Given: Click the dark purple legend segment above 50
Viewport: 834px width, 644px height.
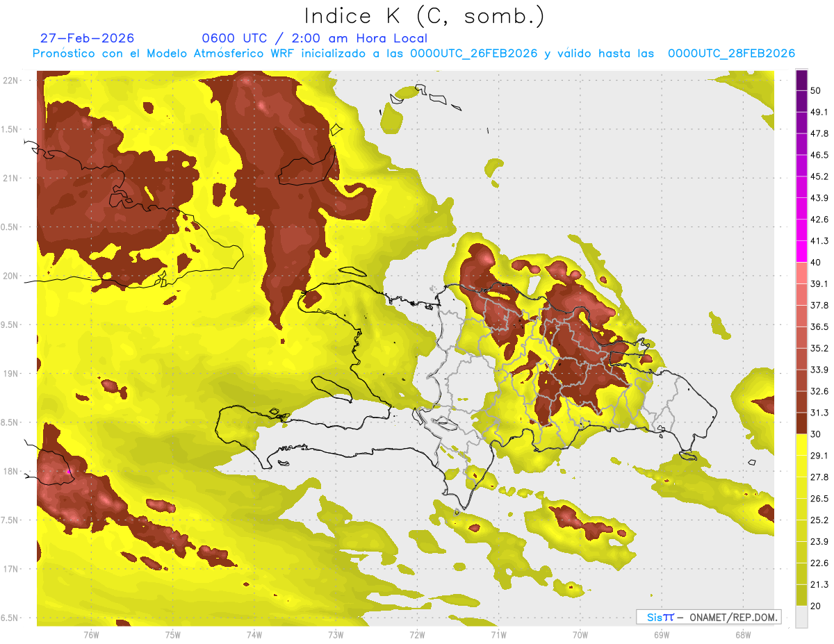Looking at the screenshot, I should [x=801, y=80].
